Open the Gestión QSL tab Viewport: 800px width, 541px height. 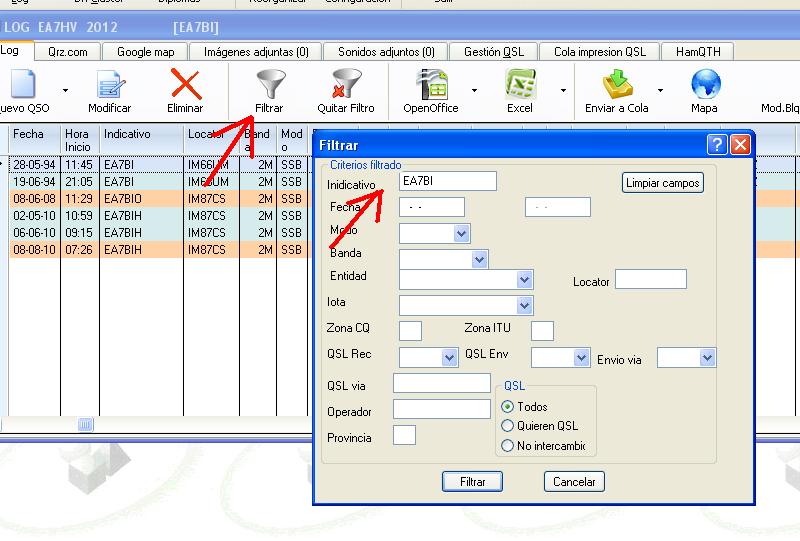pyautogui.click(x=493, y=52)
